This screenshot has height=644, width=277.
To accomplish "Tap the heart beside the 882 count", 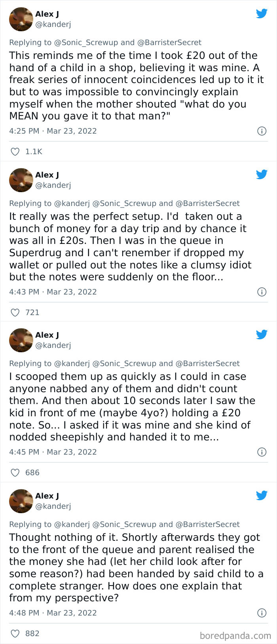I will coord(15,633).
